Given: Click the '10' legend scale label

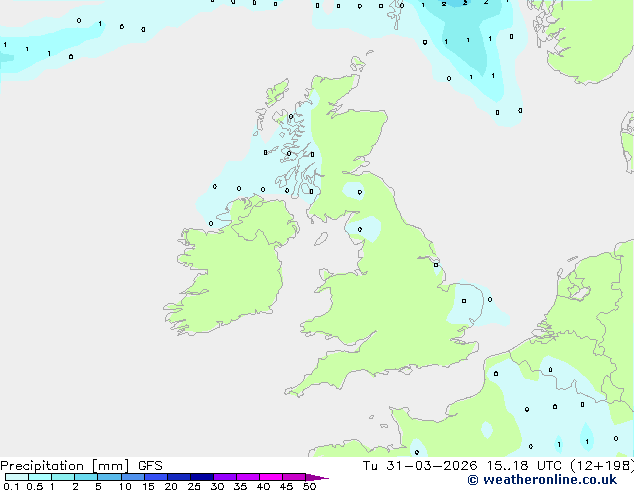Looking at the screenshot, I should pos(125,486).
